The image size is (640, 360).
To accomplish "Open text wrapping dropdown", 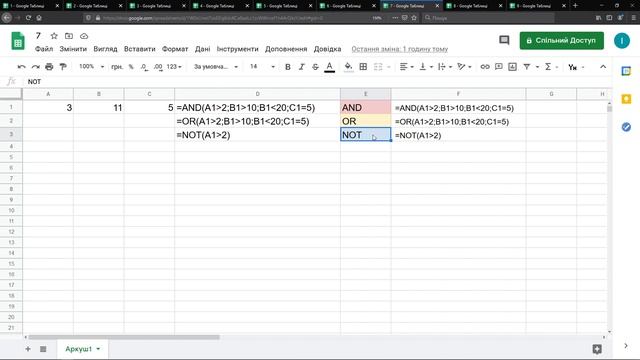I will click(x=444, y=67).
